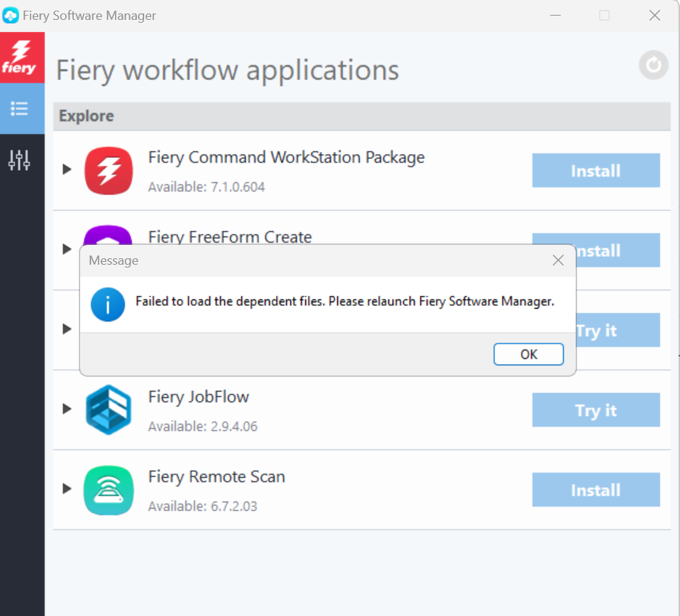Click Try it for Fiery JobFlow

click(596, 410)
